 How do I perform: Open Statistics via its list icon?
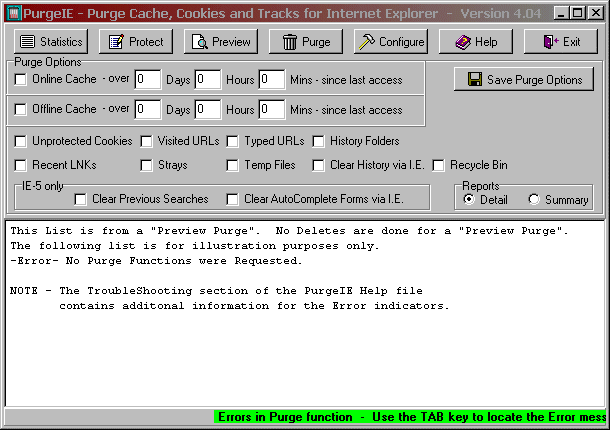point(27,42)
